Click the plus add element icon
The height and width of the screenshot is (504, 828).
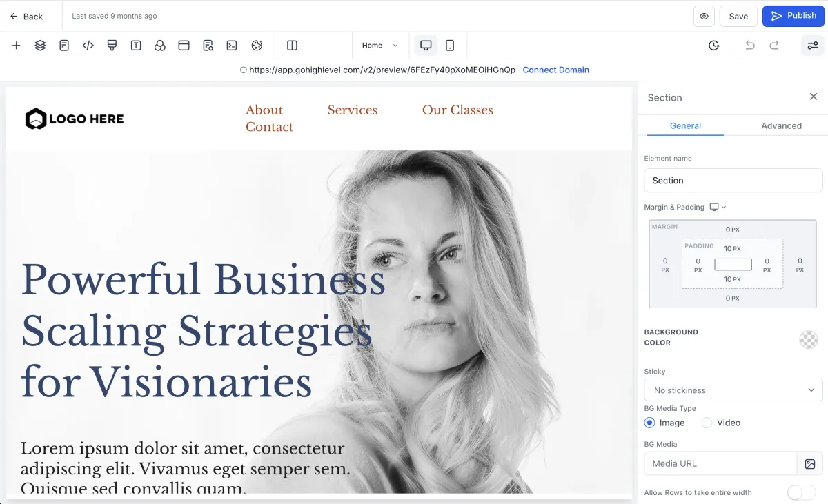tap(17, 46)
